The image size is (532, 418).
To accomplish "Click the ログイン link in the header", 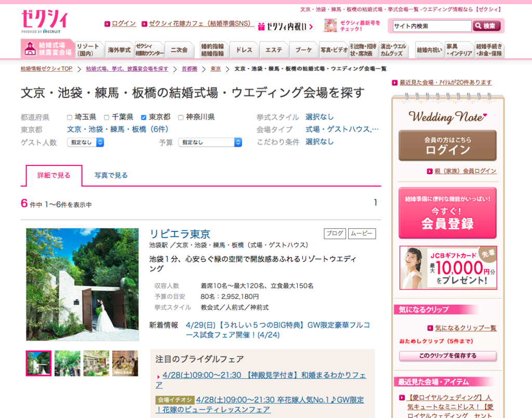I will [124, 23].
